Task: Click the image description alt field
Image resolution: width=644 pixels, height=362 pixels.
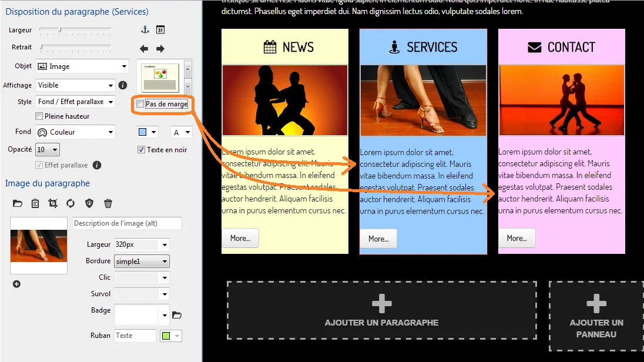Action: click(128, 223)
